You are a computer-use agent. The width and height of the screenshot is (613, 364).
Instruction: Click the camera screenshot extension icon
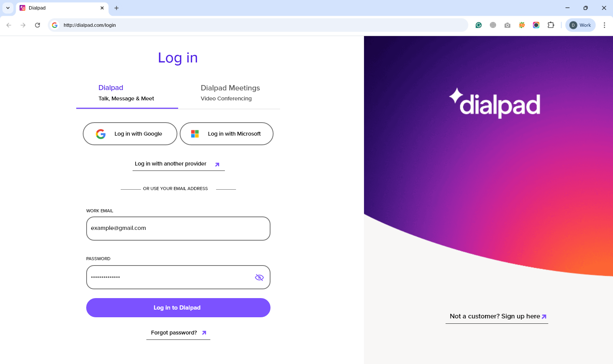507,25
